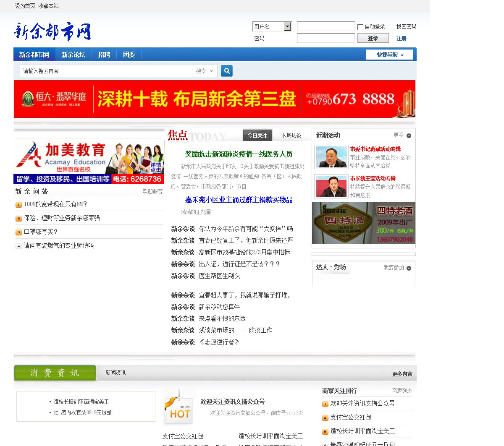Viewport: 504px width, 446px height.
Task: Open the 用户名 login type dropdown
Action: pyautogui.click(x=288, y=26)
